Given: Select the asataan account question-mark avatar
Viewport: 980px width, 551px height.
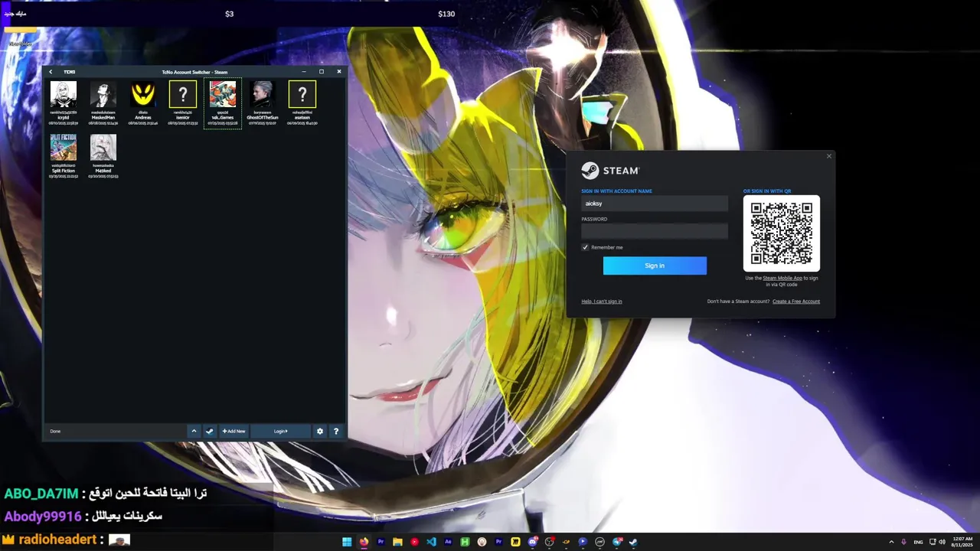Looking at the screenshot, I should (x=302, y=95).
